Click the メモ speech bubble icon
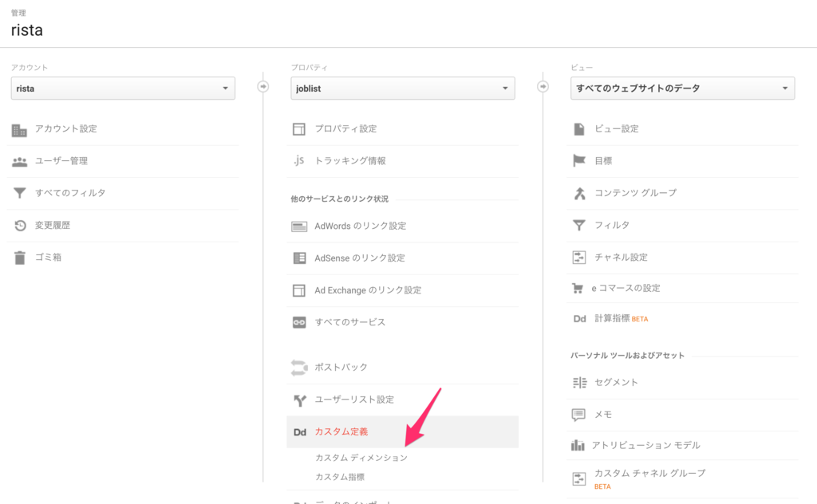This screenshot has width=817, height=504. [x=578, y=415]
